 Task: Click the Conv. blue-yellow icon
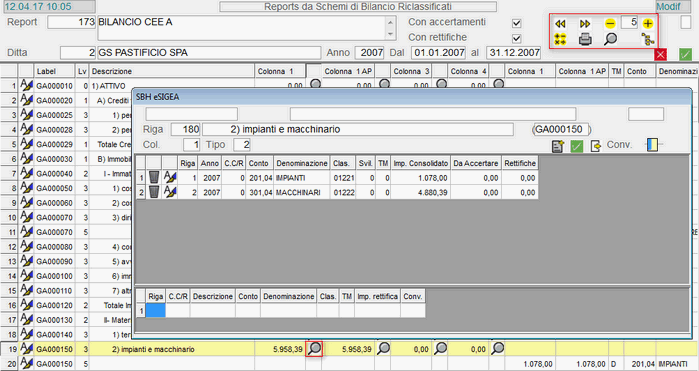(652, 145)
